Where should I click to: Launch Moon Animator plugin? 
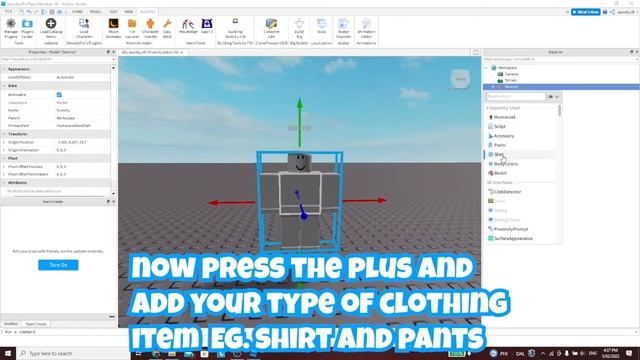(113, 28)
